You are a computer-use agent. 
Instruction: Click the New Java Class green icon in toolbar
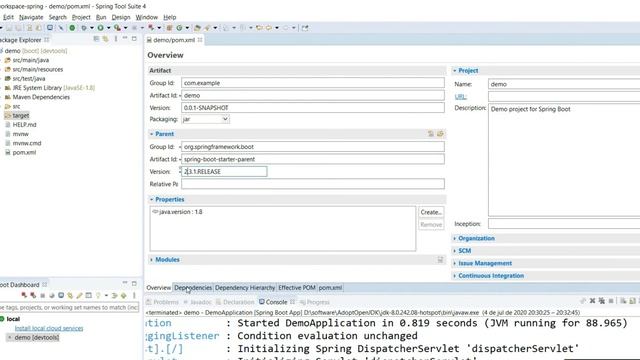point(179,28)
